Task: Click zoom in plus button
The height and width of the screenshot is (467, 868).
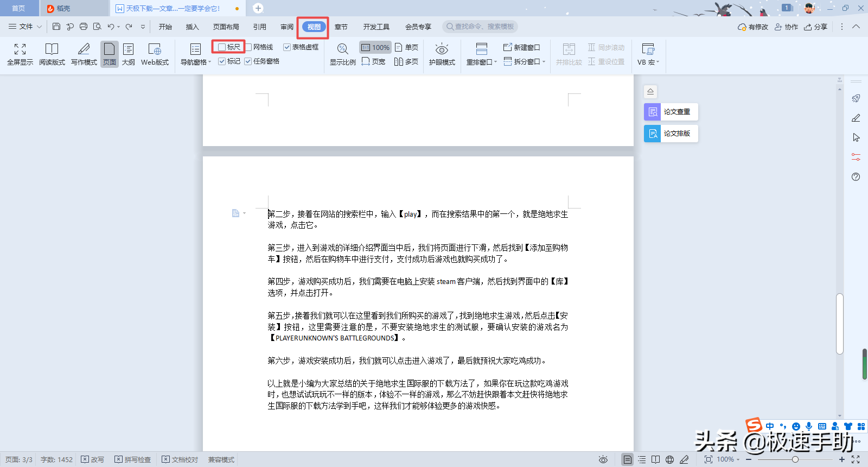Action: click(842, 459)
